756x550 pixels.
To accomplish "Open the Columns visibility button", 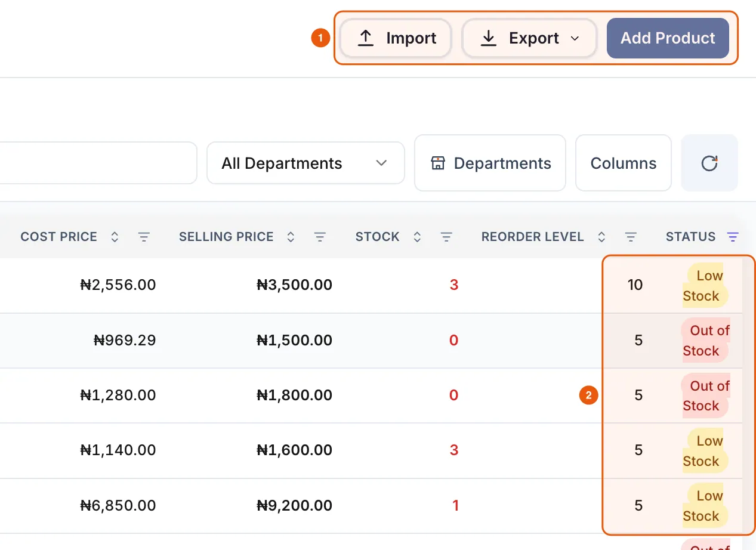I will click(624, 163).
